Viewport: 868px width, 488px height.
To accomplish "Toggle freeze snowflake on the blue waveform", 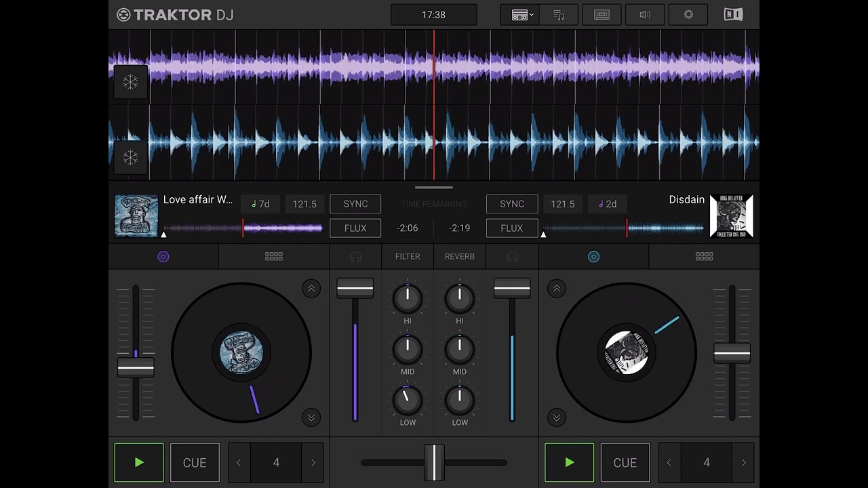I will click(130, 158).
